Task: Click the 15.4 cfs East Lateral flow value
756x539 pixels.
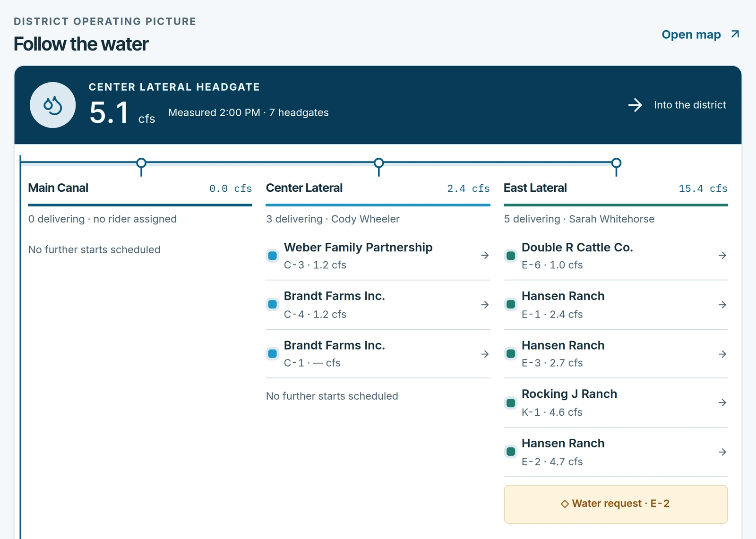Action: click(x=703, y=188)
